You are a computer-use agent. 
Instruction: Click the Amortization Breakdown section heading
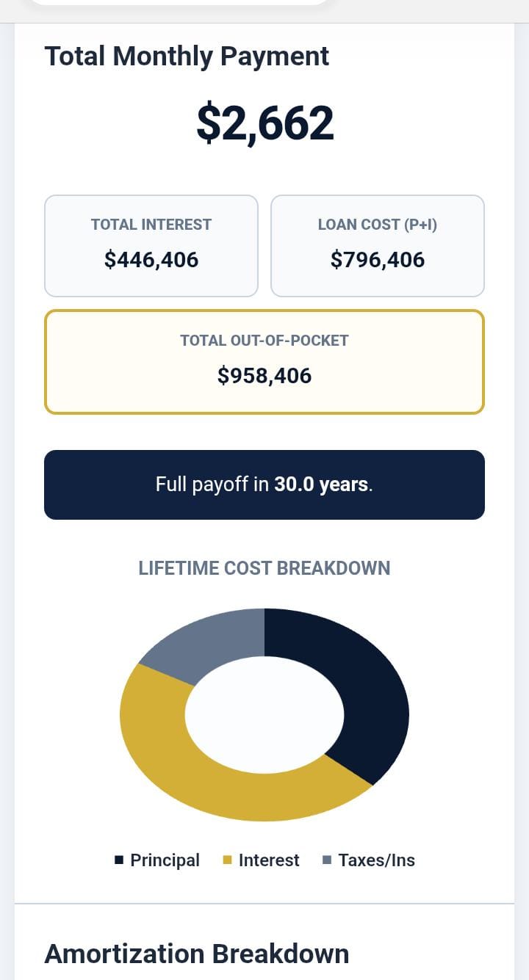pyautogui.click(x=197, y=954)
